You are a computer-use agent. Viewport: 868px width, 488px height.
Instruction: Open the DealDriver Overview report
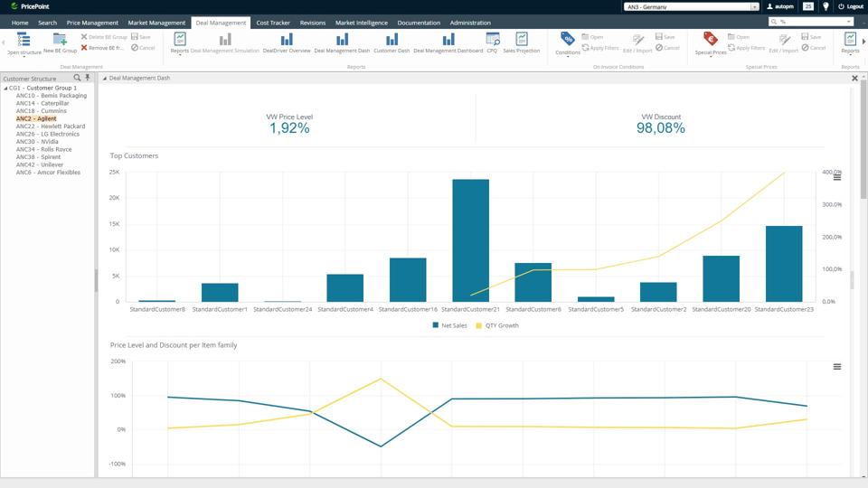286,40
